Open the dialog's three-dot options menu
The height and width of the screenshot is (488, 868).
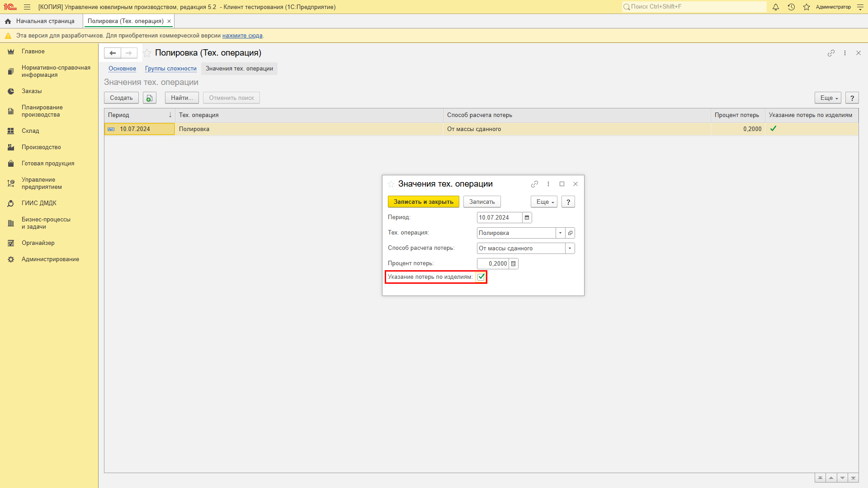pos(548,184)
